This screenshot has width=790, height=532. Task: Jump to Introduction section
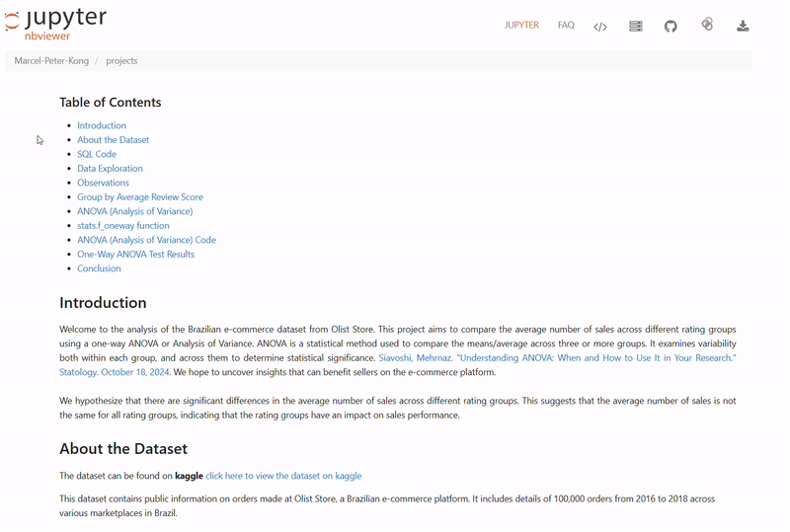[102, 125]
